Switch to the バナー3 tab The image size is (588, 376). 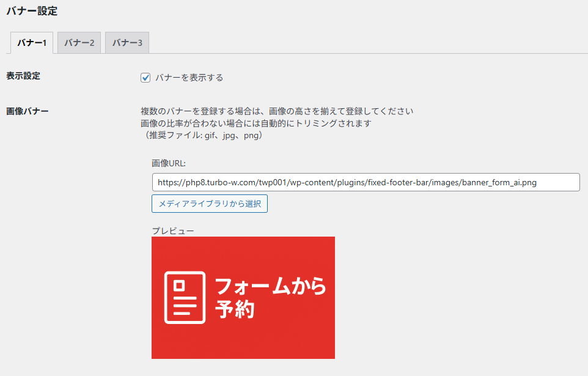(x=127, y=43)
